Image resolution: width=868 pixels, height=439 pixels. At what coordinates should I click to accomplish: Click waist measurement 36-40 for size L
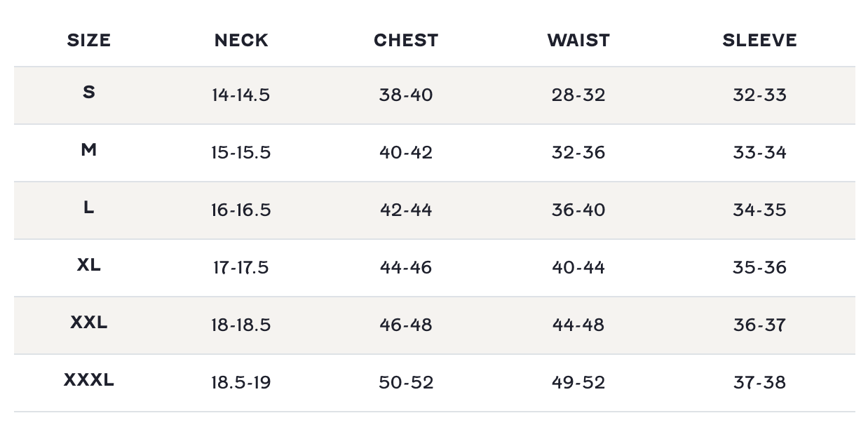[578, 210]
